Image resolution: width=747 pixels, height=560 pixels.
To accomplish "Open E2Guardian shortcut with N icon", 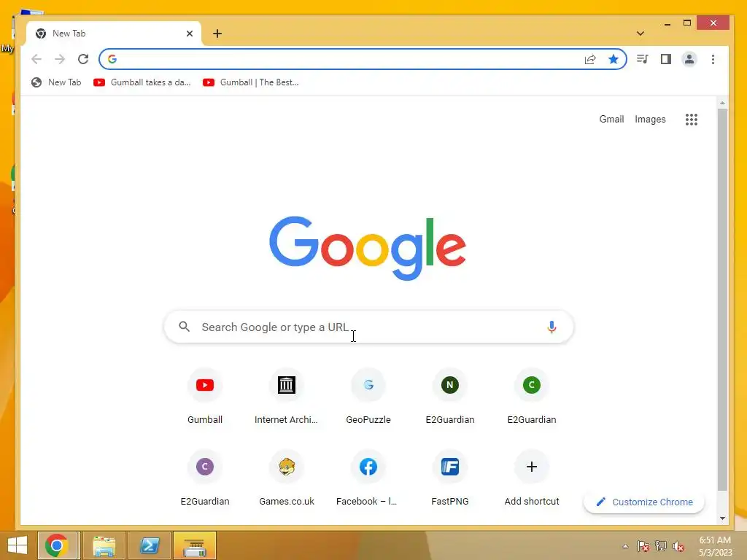I will coord(449,396).
